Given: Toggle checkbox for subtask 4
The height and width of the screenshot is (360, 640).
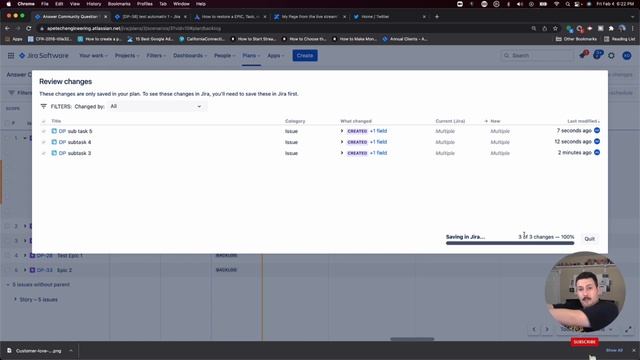Looking at the screenshot, I should click(44, 142).
